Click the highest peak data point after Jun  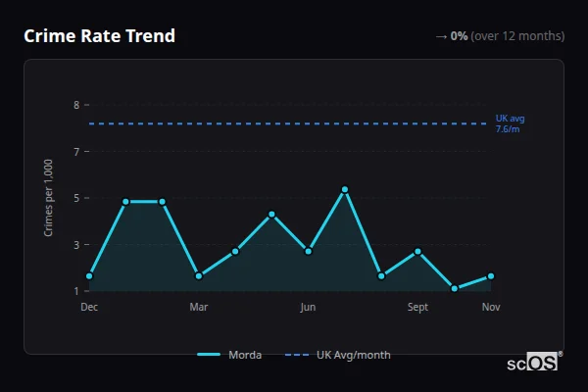[x=345, y=189]
